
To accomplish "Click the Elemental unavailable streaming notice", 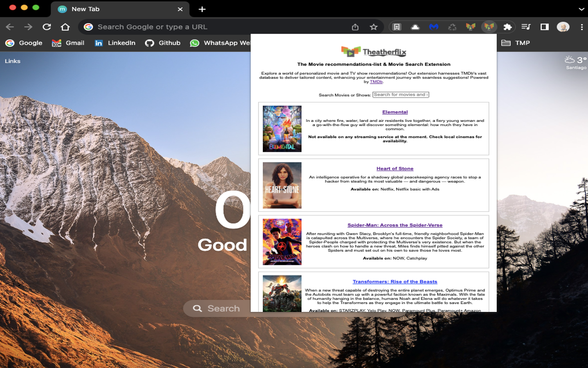I will [395, 139].
